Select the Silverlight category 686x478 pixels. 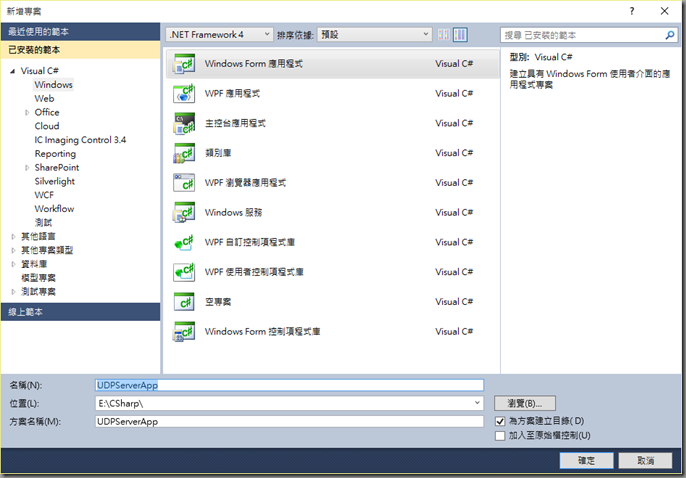[x=55, y=181]
